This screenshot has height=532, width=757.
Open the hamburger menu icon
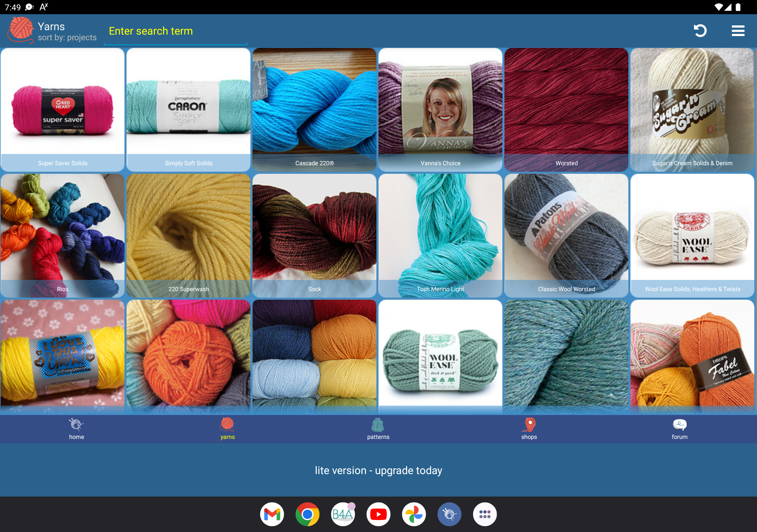tap(738, 31)
